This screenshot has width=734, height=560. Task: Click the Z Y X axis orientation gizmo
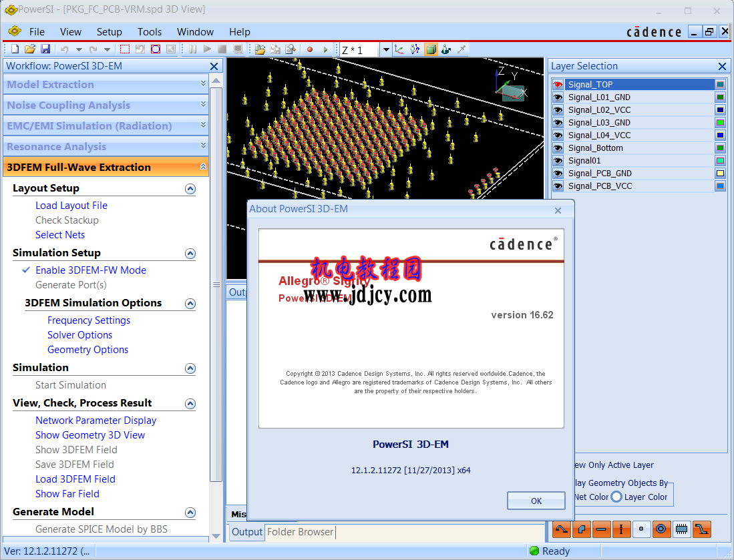point(511,83)
